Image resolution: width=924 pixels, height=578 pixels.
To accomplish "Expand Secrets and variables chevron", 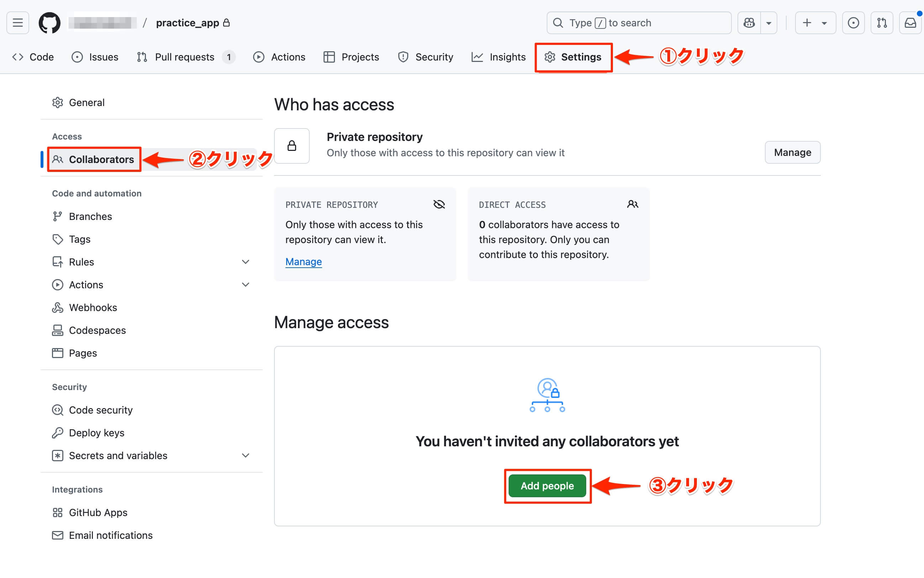I will tap(246, 456).
